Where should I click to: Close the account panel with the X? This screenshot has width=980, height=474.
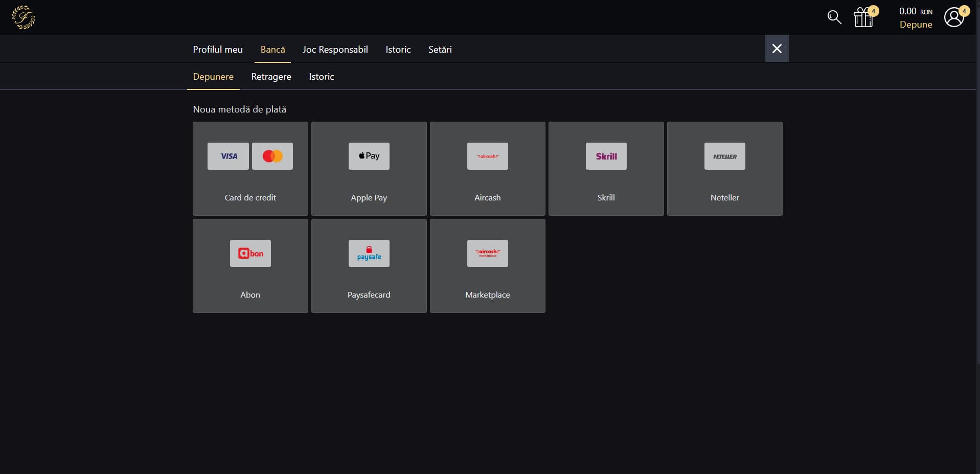pyautogui.click(x=777, y=49)
